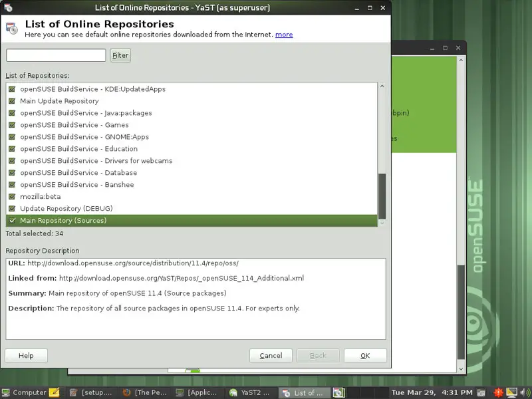Click the Filter button
The height and width of the screenshot is (399, 532).
pos(120,55)
